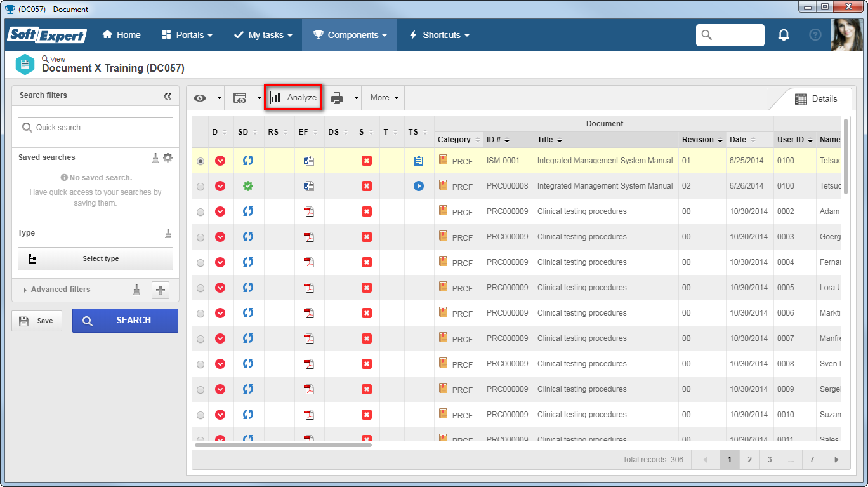This screenshot has height=487, width=868.
Task: Select the radio button for PRC000008 row
Action: click(x=201, y=187)
